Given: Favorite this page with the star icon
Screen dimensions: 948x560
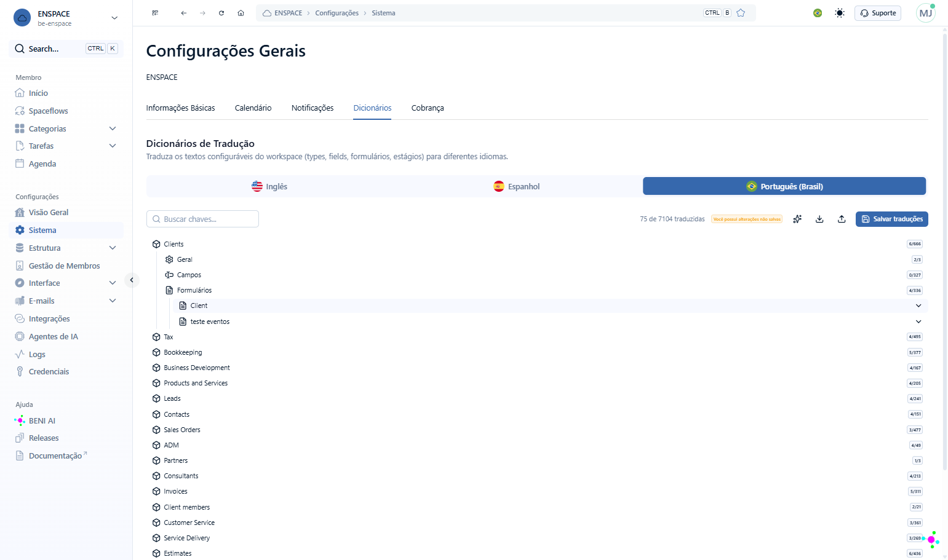Looking at the screenshot, I should click(741, 13).
